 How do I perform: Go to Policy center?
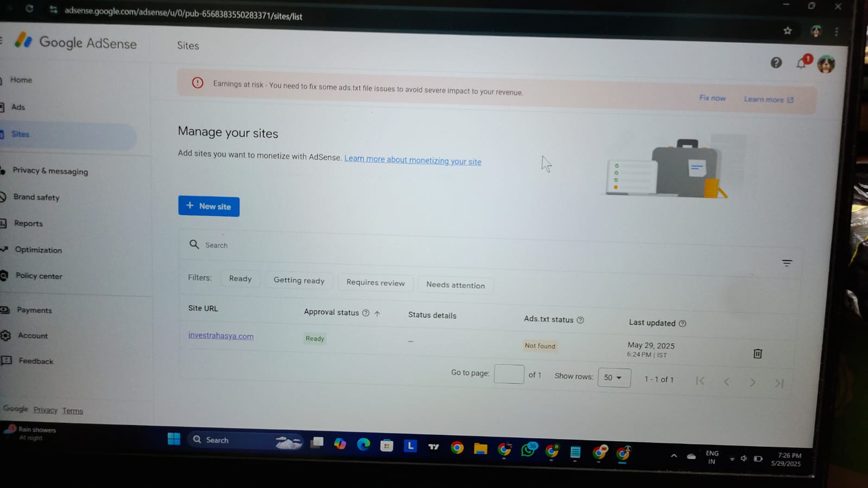click(39, 276)
